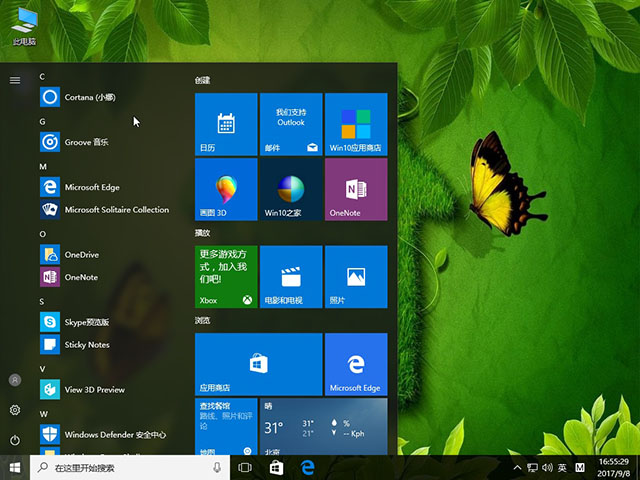Open the 照片 photos tile
Viewport: 640px width, 480px height.
coord(356,277)
